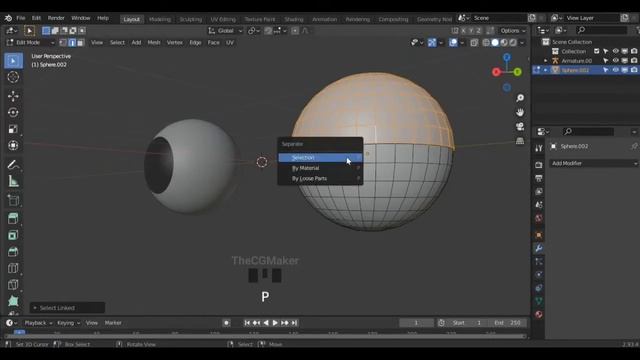Click the current frame number field
Viewport: 640px width, 360px height.
pyautogui.click(x=416, y=323)
